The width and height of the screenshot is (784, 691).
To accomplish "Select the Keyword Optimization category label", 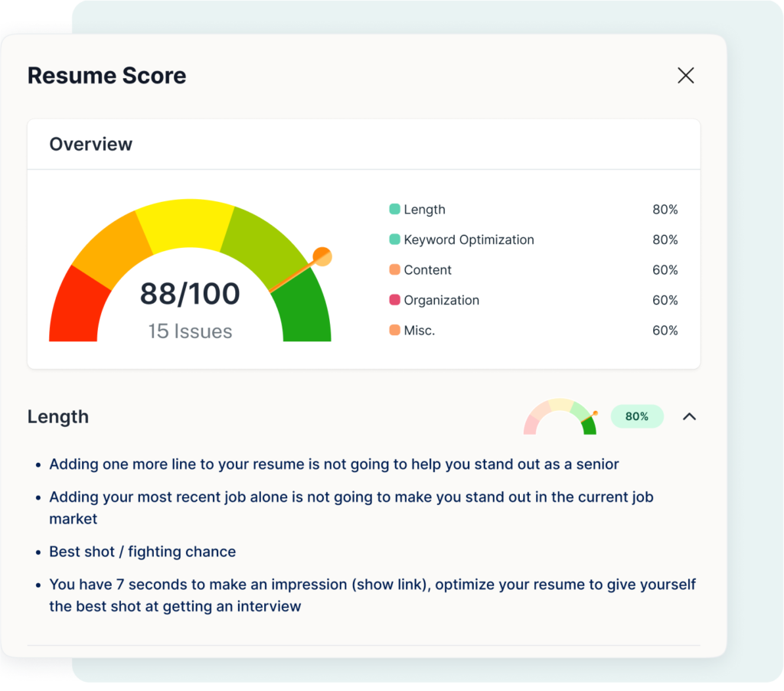I will [469, 240].
